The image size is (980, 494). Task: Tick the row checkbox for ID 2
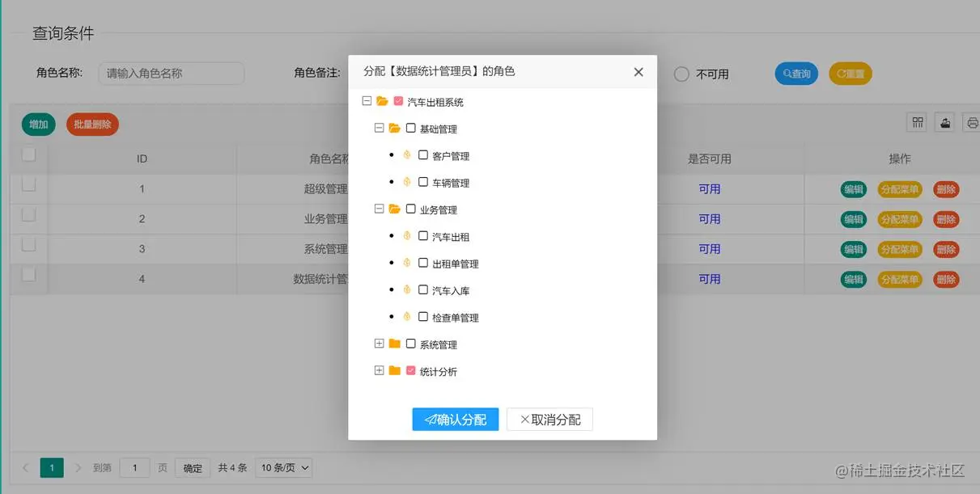(28, 214)
